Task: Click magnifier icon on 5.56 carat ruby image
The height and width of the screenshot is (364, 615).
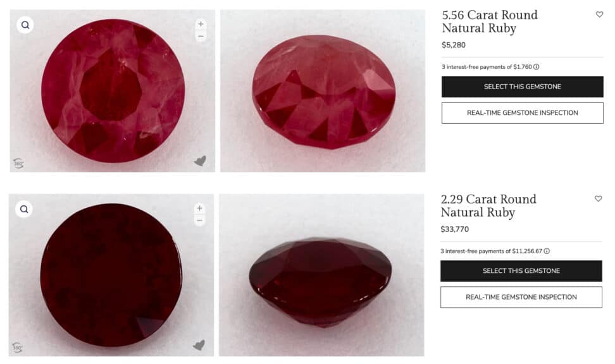Action: tap(25, 25)
